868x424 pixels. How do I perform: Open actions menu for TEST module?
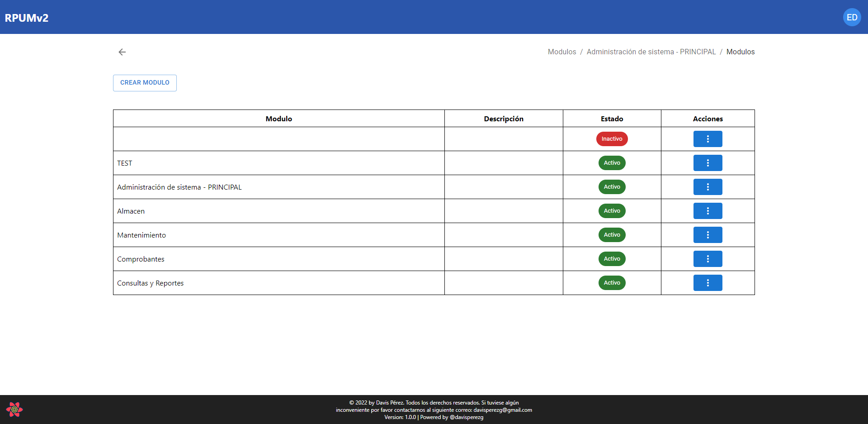pyautogui.click(x=708, y=163)
